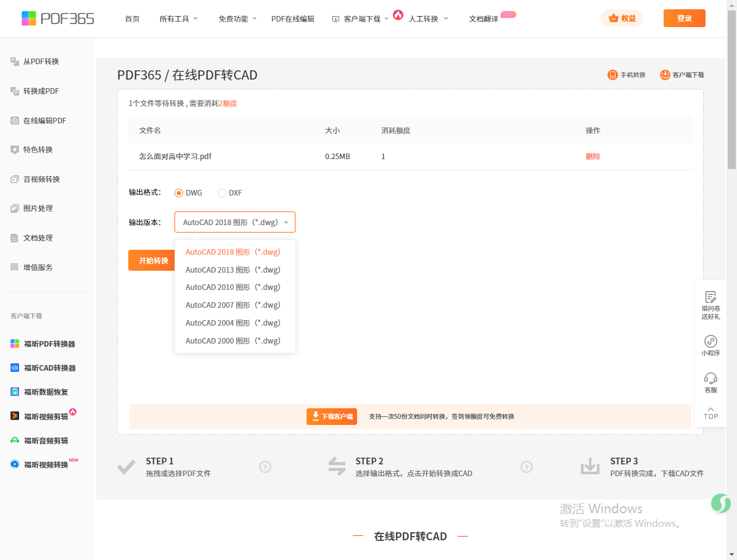Click the 福昕PDF转换器 app icon

15,344
